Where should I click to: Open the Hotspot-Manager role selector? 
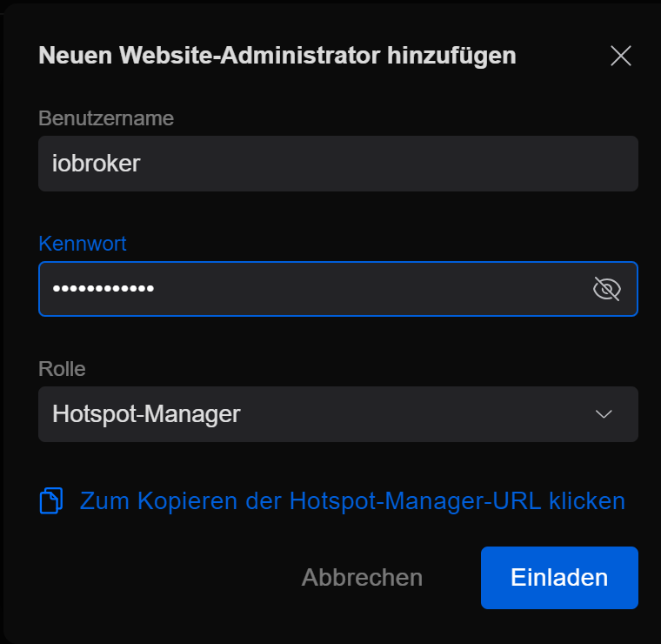337,414
